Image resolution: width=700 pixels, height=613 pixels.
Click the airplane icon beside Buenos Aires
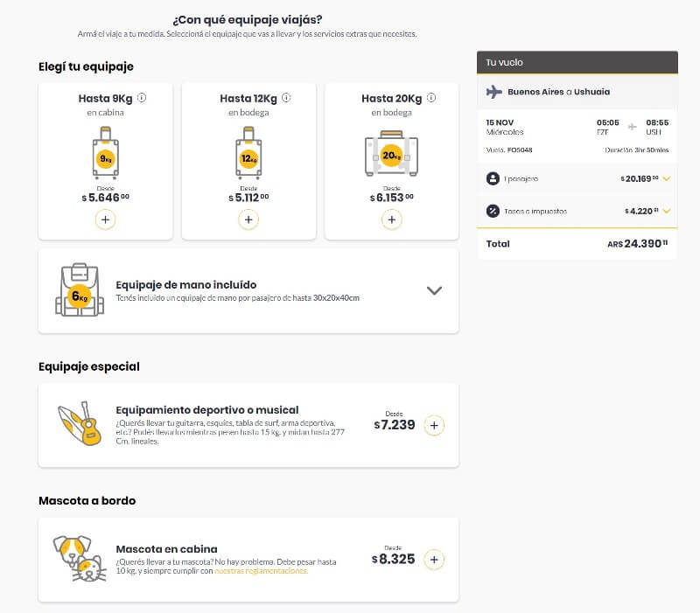[x=493, y=92]
